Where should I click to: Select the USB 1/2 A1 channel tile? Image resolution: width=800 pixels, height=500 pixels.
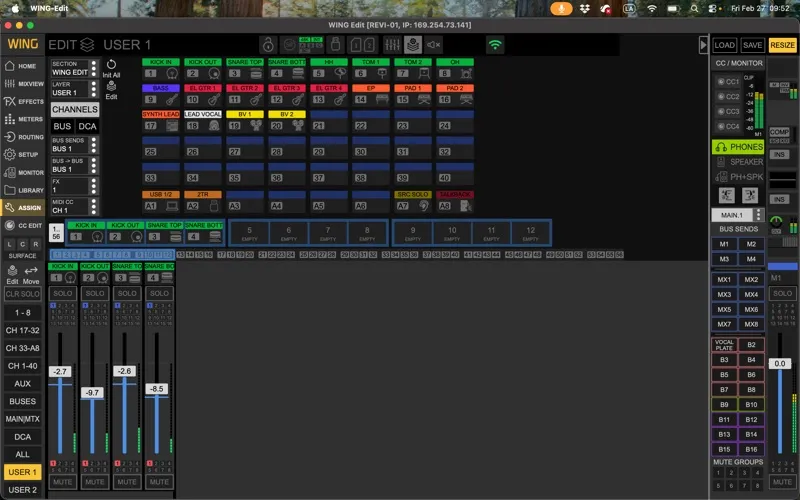click(x=161, y=202)
